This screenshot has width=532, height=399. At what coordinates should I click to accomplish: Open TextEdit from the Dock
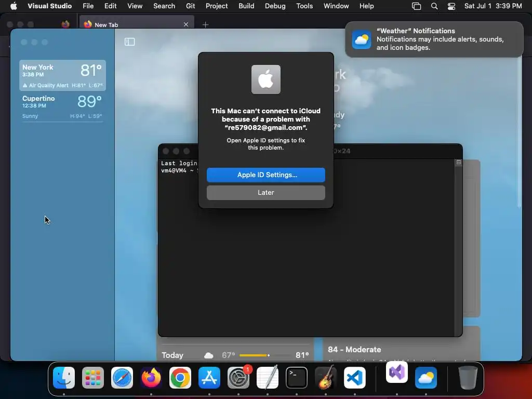coord(268,378)
